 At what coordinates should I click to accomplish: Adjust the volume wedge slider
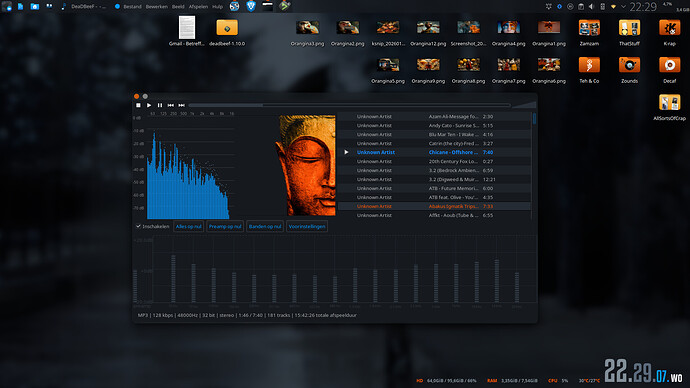point(525,105)
